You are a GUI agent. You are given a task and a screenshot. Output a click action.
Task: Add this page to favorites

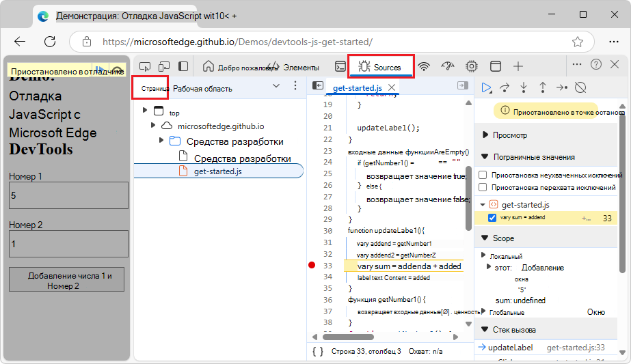pos(578,42)
